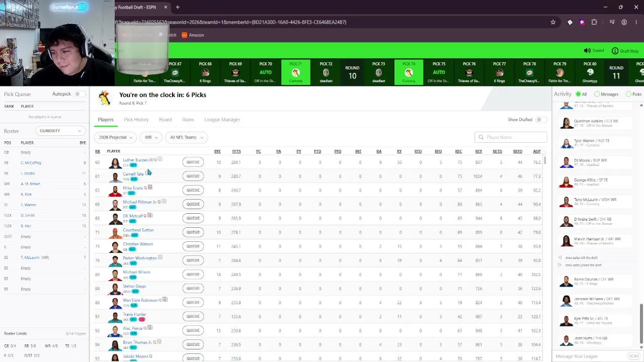Viewport: 644px width, 362px height.
Task: Select Pick 72 deadlast team avatar
Action: (326, 73)
